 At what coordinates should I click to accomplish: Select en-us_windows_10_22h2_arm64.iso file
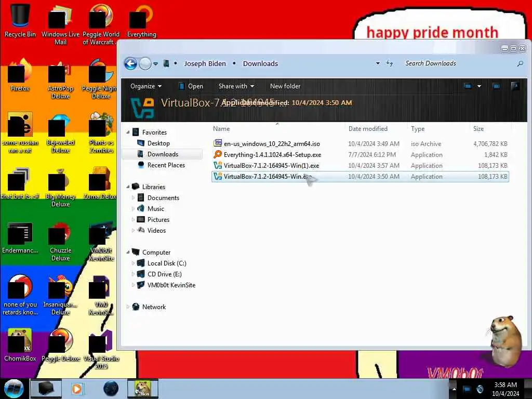pyautogui.click(x=361, y=144)
